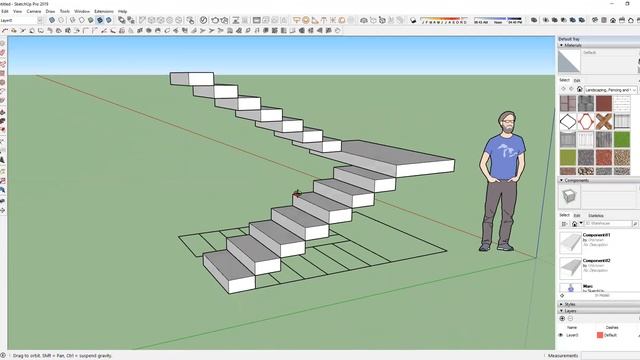Open Landscaping, Fencing materials dropdown

tap(611, 89)
